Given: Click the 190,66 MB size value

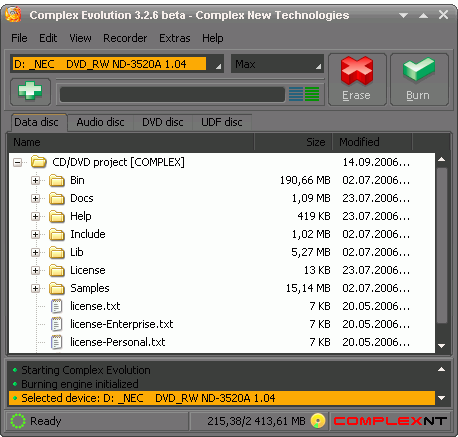Looking at the screenshot, I should point(305,180).
